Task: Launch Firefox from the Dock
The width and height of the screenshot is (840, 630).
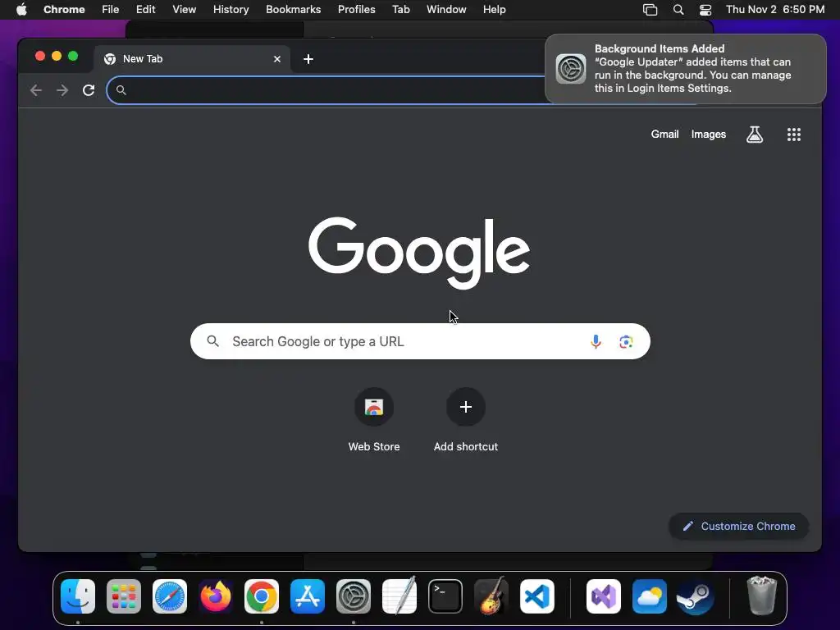Action: [216, 596]
